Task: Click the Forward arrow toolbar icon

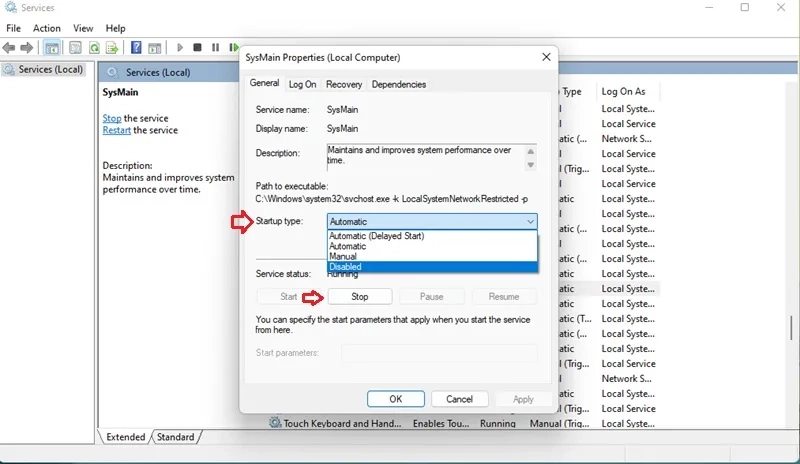Action: click(x=28, y=47)
